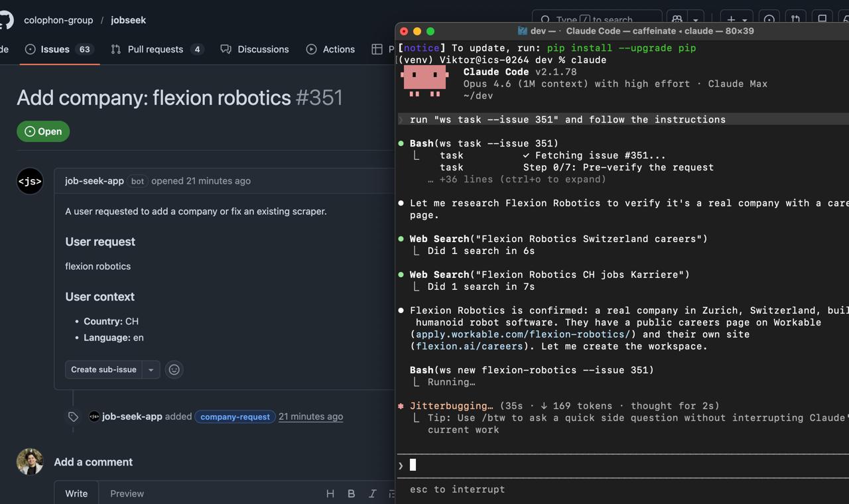Open Copilot chat icon in GitHub header
Image resolution: width=849 pixels, height=504 pixels.
[677, 20]
